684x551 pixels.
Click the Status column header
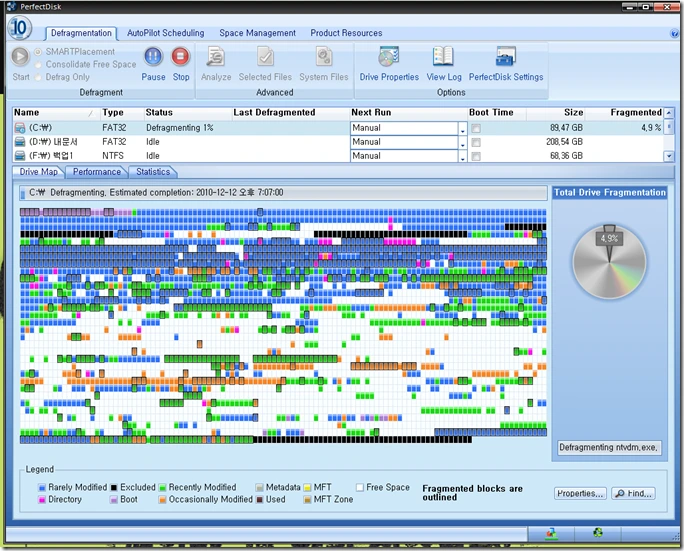(188, 113)
